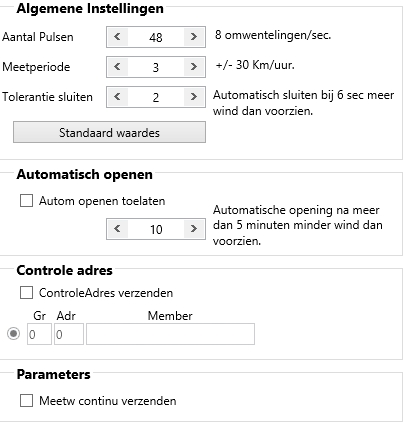The image size is (407, 430).
Task: Click the Gr input field
Action: [x=39, y=334]
